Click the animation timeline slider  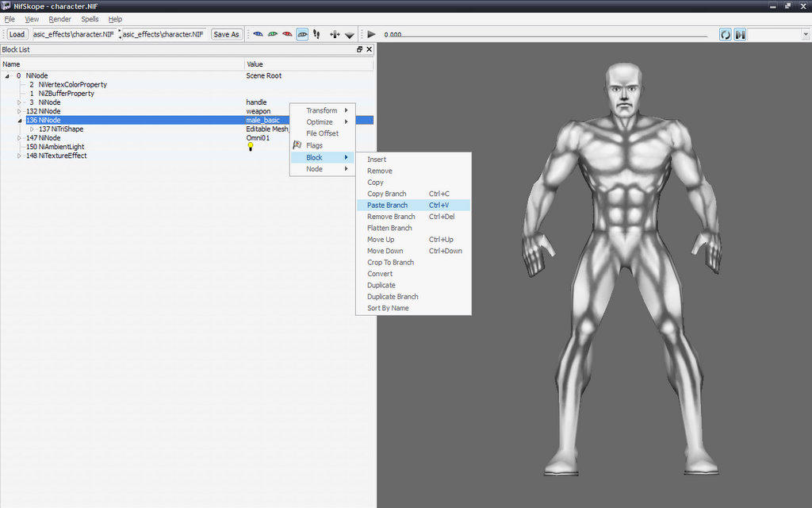pos(555,34)
